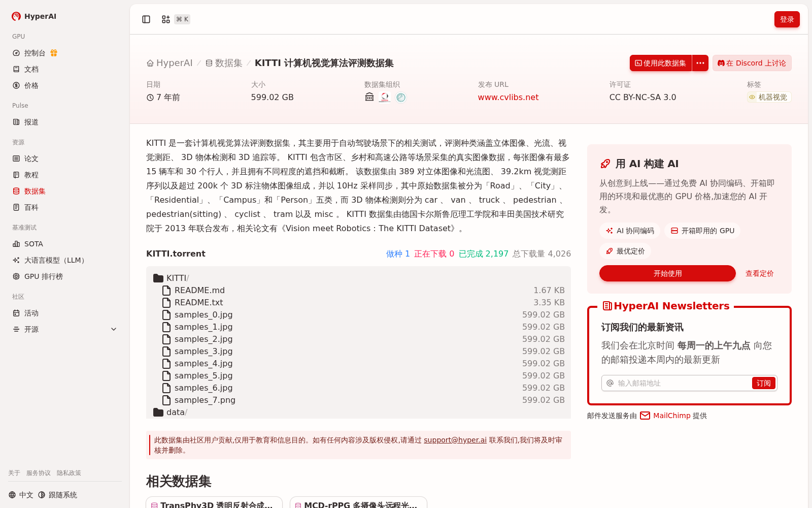The image size is (812, 508).
Task: Open 教程 in the sidebar
Action: [x=65, y=175]
